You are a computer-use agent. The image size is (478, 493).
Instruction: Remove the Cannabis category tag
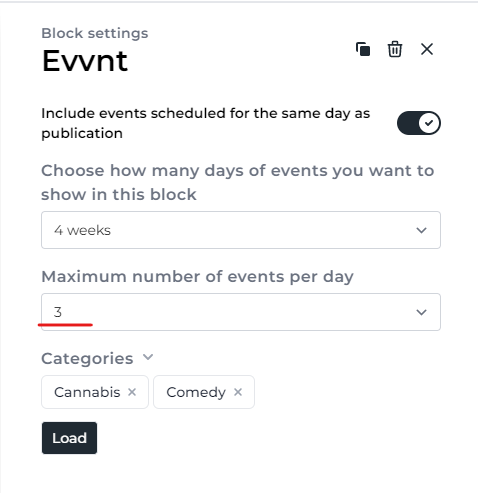132,392
